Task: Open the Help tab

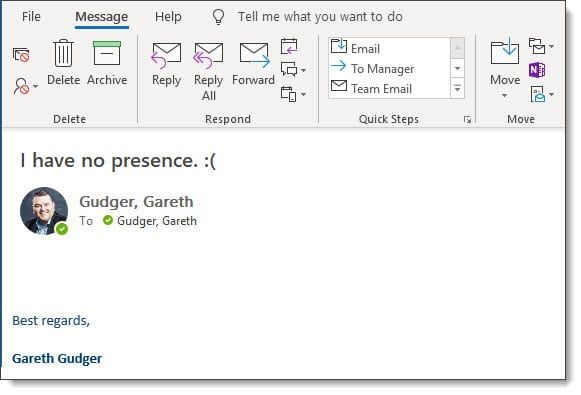Action: (168, 17)
